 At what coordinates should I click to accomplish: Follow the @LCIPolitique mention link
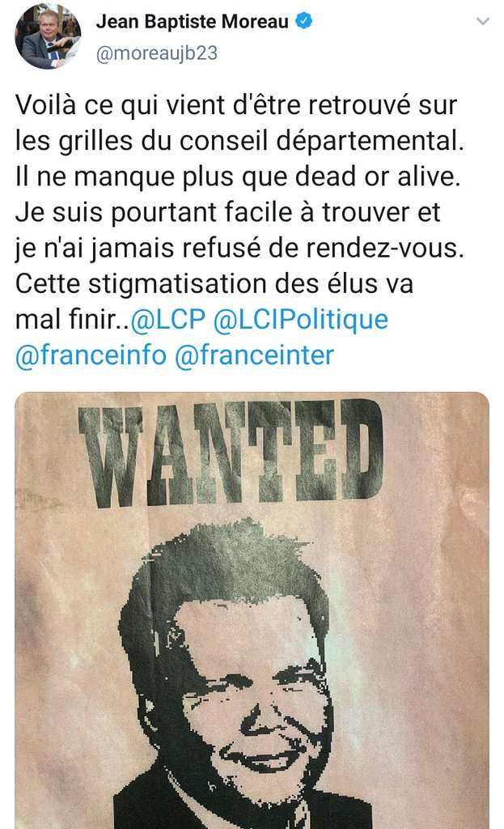tap(301, 319)
